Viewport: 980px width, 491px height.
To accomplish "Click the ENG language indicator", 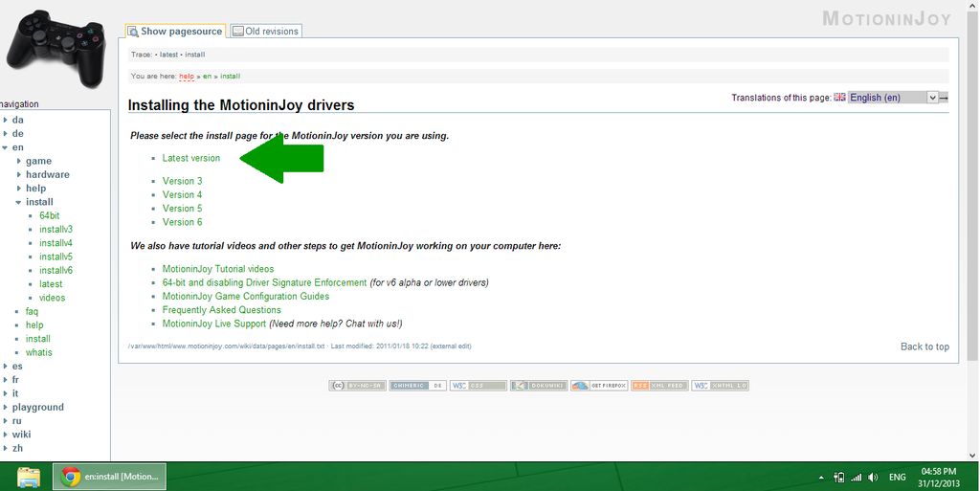I will 898,478.
